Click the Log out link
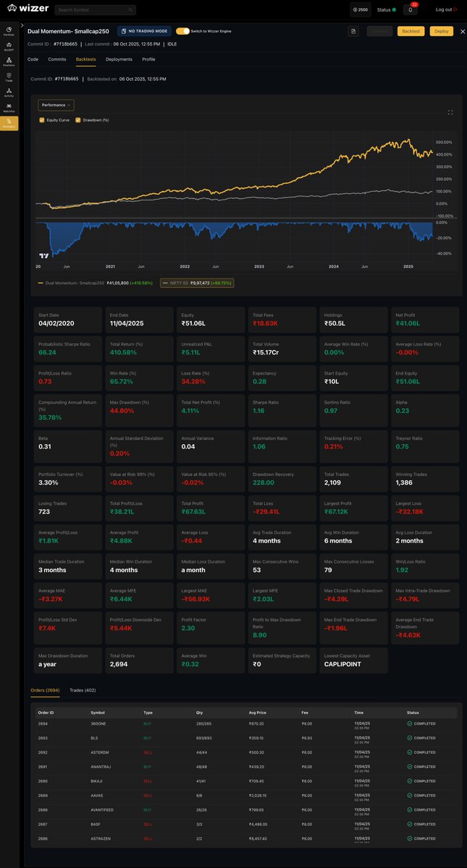This screenshot has width=467, height=868. click(445, 10)
